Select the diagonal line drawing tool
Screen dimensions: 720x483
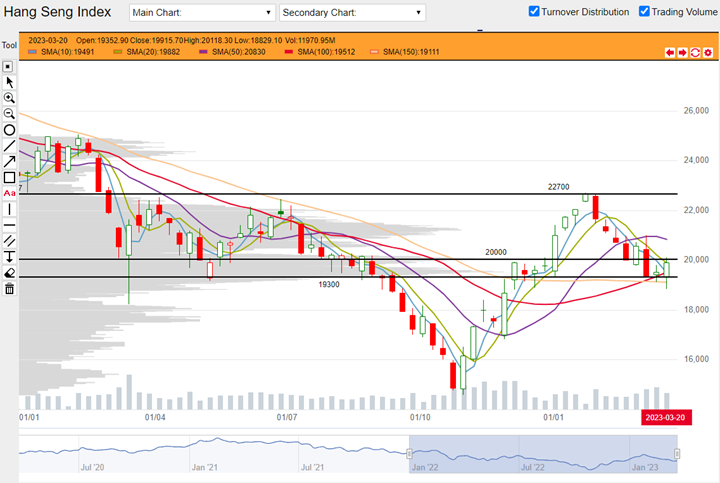click(x=9, y=146)
